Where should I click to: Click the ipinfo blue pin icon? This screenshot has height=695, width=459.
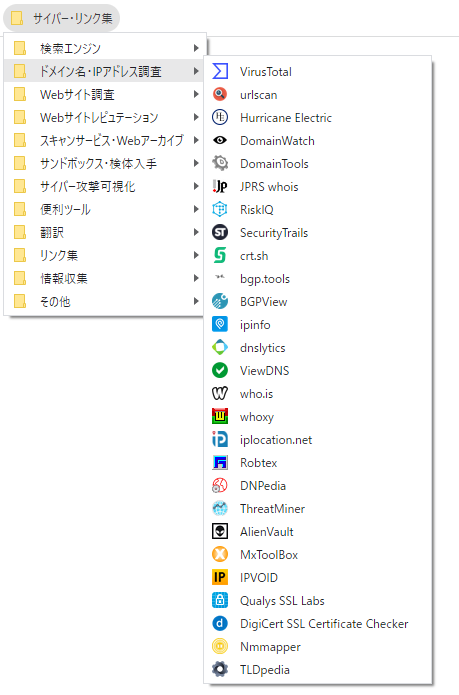pyautogui.click(x=220, y=325)
